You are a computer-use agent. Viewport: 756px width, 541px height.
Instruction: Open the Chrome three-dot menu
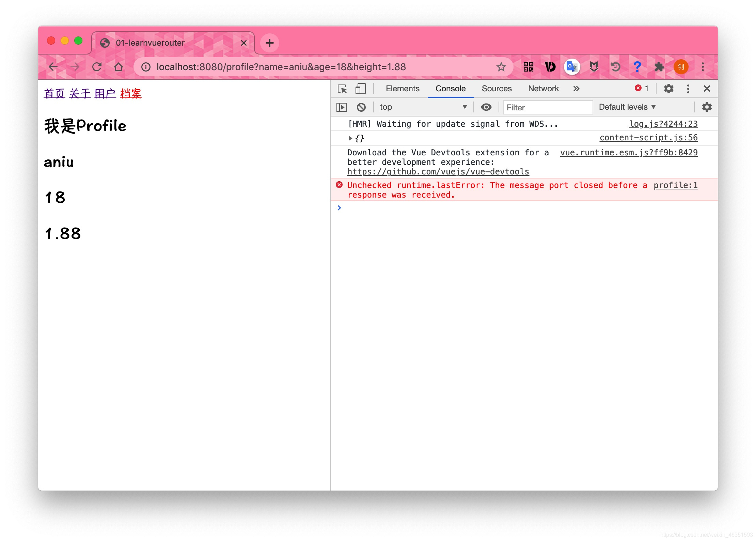tap(703, 67)
